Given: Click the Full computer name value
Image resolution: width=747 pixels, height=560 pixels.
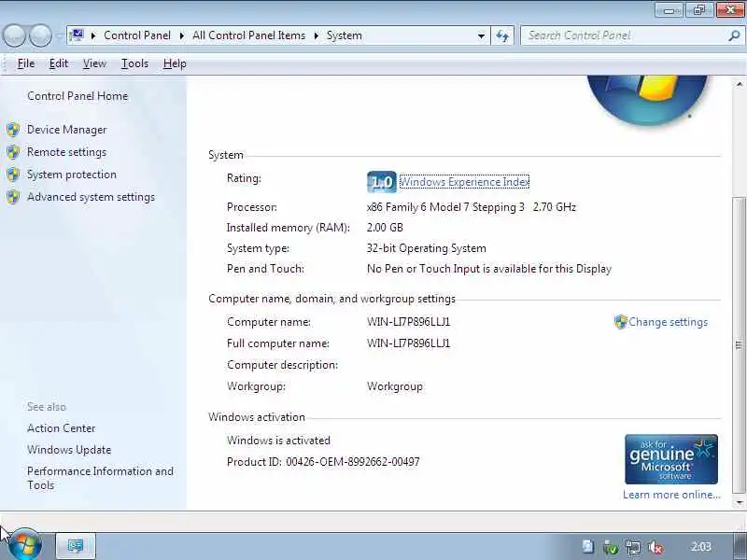Looking at the screenshot, I should [x=408, y=343].
